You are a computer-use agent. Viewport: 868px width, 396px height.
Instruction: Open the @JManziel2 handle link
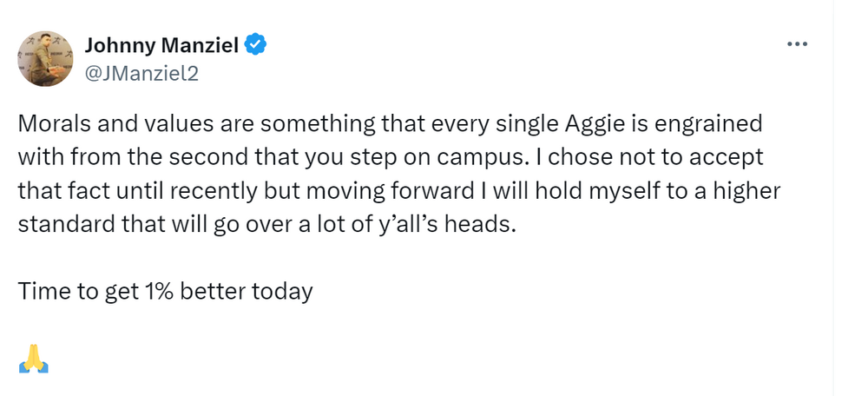(141, 73)
